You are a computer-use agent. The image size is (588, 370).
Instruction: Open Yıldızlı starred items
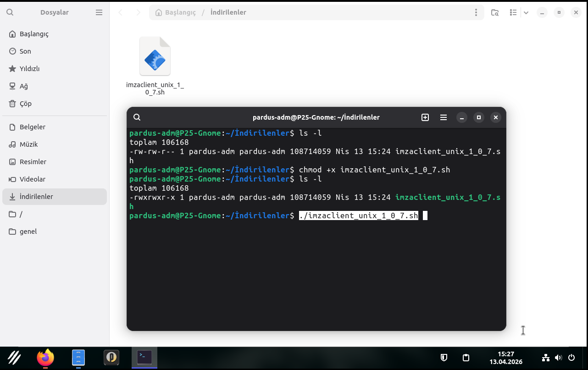pos(55,69)
